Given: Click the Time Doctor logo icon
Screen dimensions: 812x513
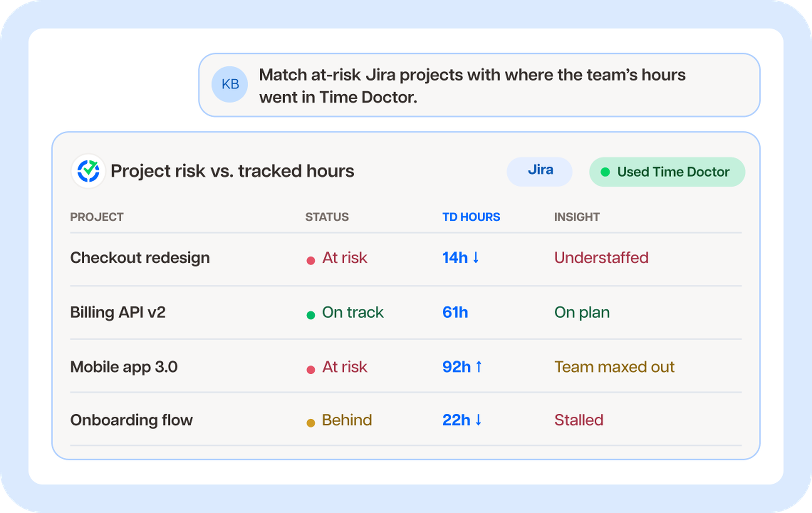Looking at the screenshot, I should click(x=88, y=171).
